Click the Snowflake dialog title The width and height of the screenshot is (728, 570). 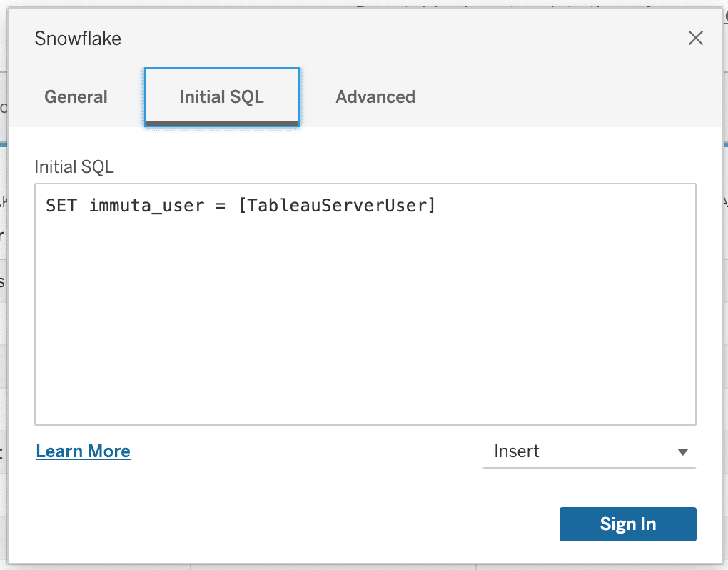coord(78,39)
